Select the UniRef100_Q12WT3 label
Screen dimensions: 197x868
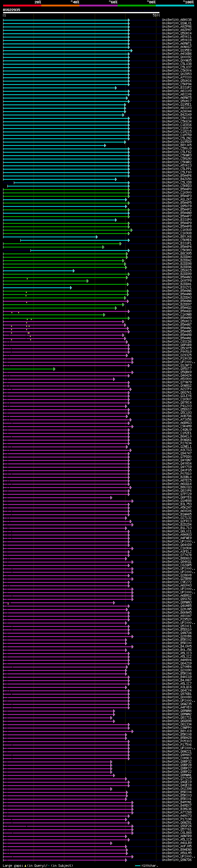point(177,365)
